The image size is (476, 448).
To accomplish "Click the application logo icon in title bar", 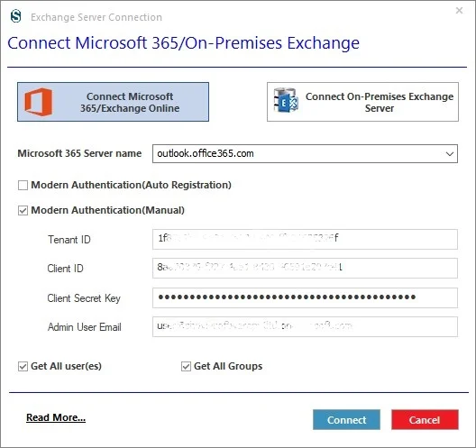I will pyautogui.click(x=16, y=16).
